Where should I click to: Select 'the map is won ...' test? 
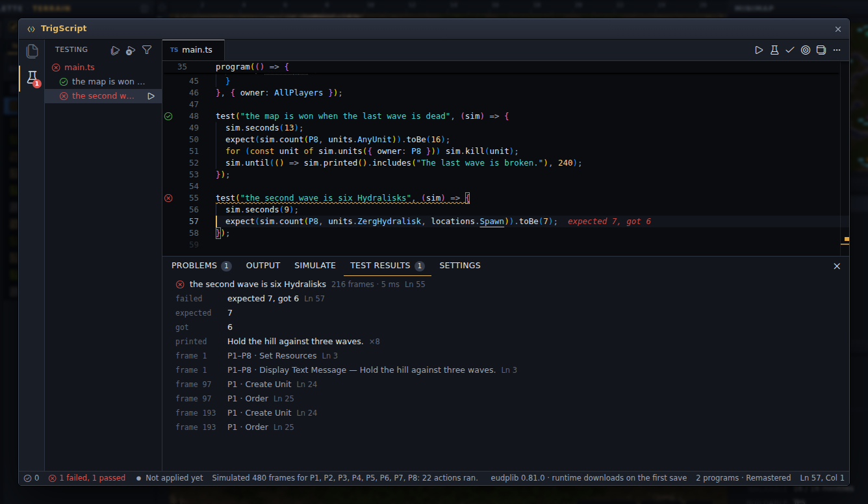(103, 82)
